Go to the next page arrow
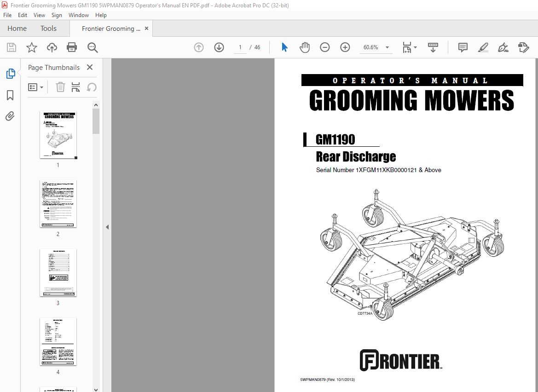Image resolution: width=538 pixels, height=392 pixels. coord(219,47)
